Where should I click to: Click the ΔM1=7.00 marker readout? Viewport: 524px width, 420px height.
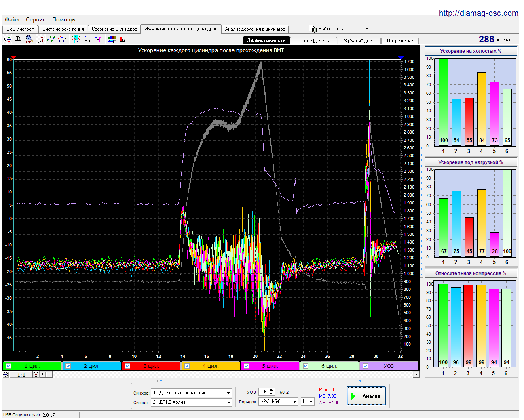click(x=330, y=403)
